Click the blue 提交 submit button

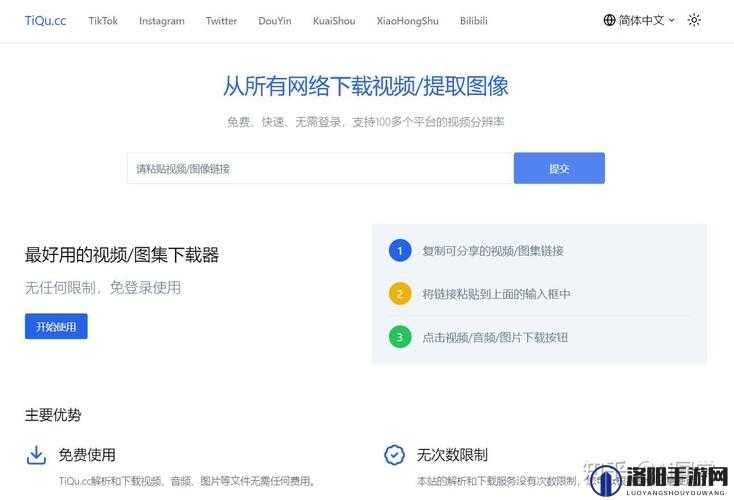(x=559, y=168)
